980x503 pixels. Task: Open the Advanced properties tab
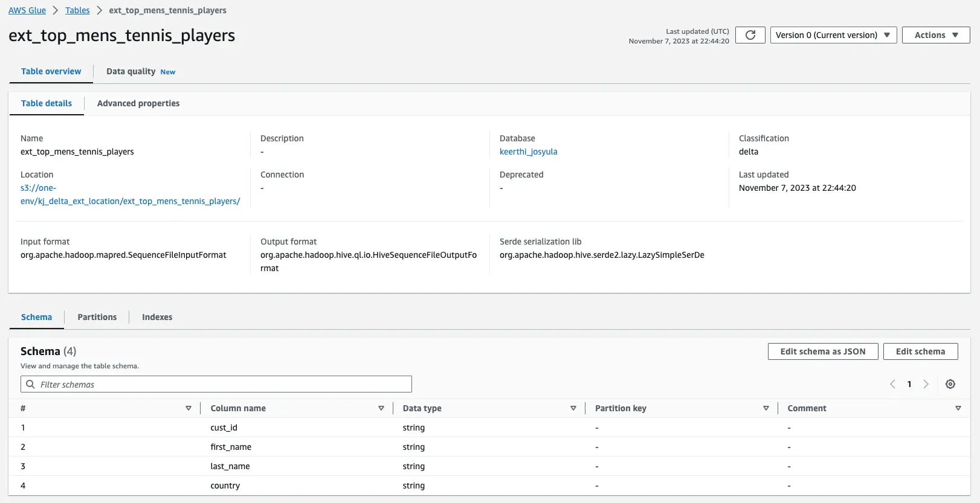click(x=138, y=103)
